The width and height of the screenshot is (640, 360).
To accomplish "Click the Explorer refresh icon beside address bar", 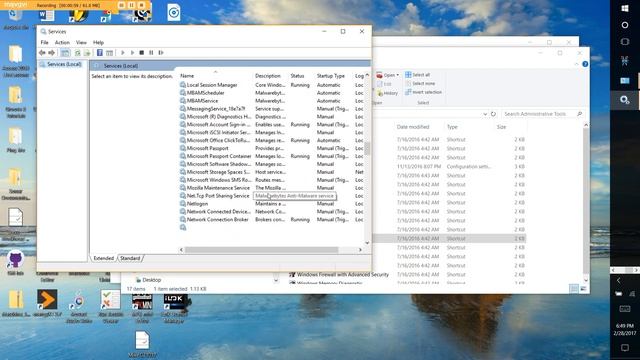I will pyautogui.click(x=493, y=114).
